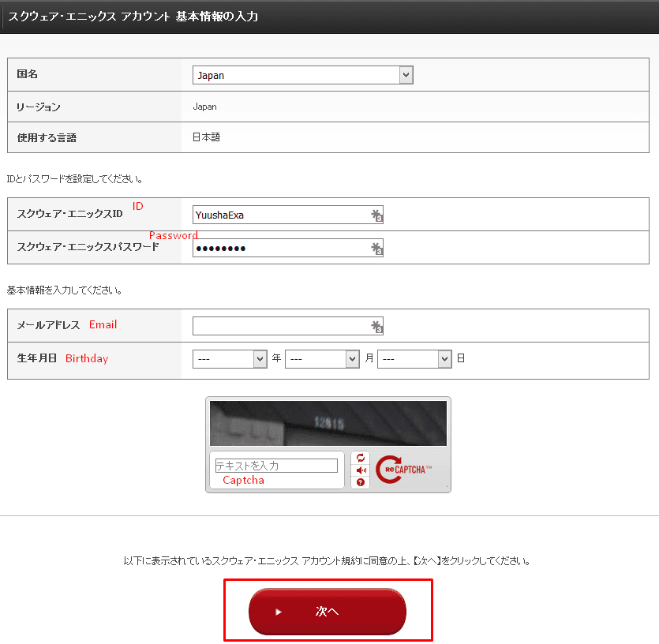Click the reCAPTCHA logo
The height and width of the screenshot is (644, 659).
[403, 470]
